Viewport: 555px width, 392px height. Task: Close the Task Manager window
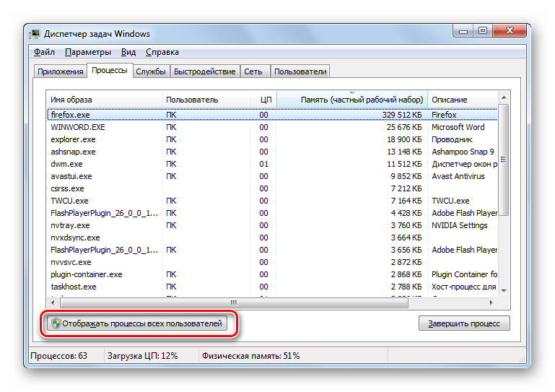click(x=510, y=31)
